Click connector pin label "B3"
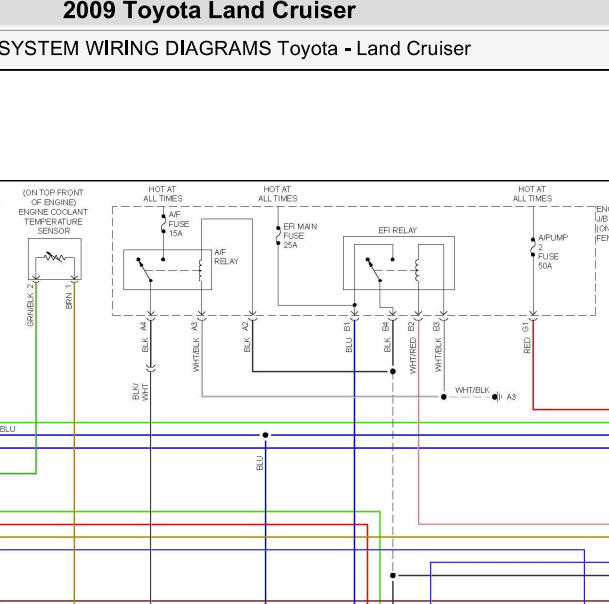Screen dimensions: 609x604 tap(437, 326)
